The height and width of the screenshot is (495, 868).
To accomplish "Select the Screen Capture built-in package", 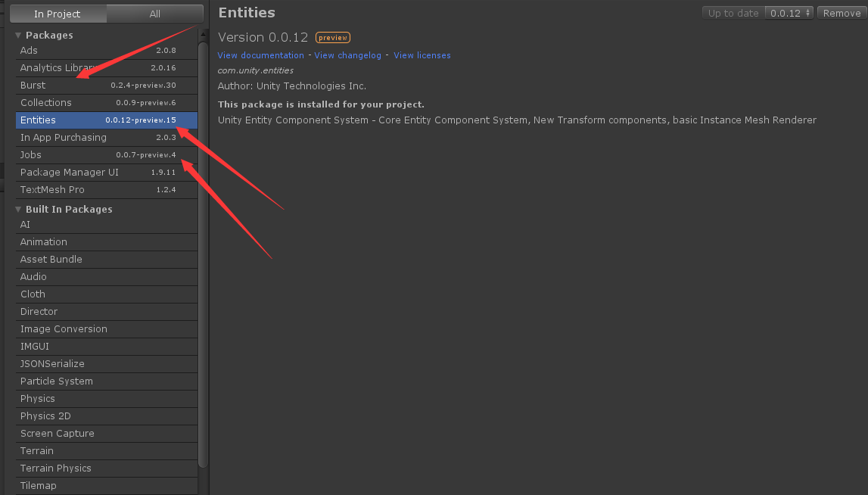I will (x=106, y=434).
